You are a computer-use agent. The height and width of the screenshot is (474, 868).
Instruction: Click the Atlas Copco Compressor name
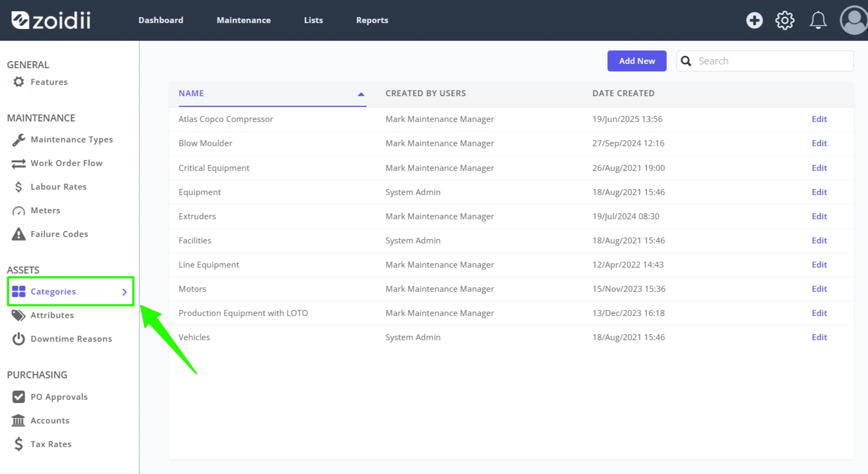tap(225, 119)
